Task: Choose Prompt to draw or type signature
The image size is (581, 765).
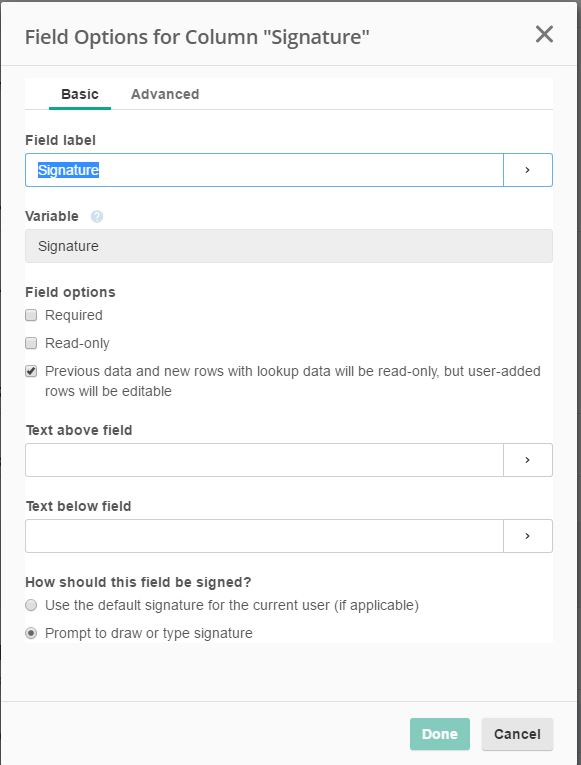Action: (31, 633)
